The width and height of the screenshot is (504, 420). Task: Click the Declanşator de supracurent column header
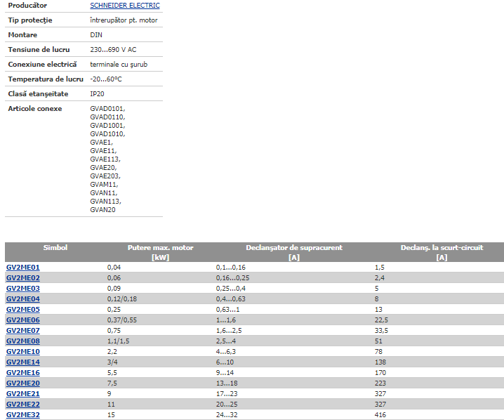click(x=294, y=252)
